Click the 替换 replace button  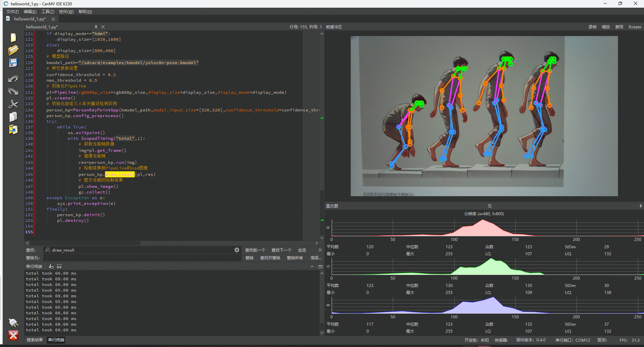pyautogui.click(x=250, y=258)
